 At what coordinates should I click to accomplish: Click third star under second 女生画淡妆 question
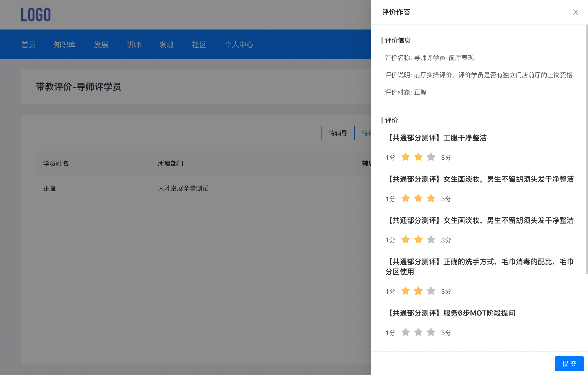(x=431, y=240)
